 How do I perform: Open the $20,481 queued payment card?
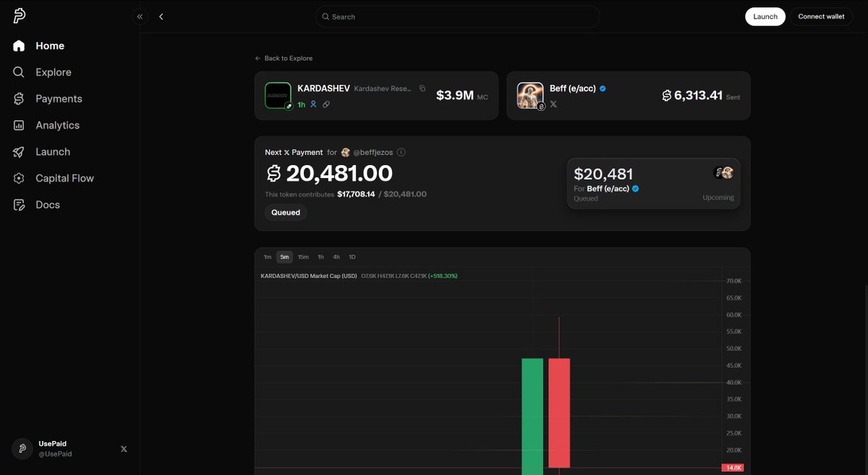(x=653, y=183)
